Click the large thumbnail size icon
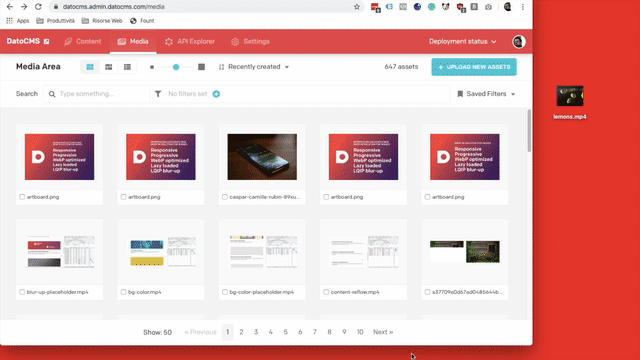Image resolution: width=640 pixels, height=360 pixels. click(x=201, y=67)
